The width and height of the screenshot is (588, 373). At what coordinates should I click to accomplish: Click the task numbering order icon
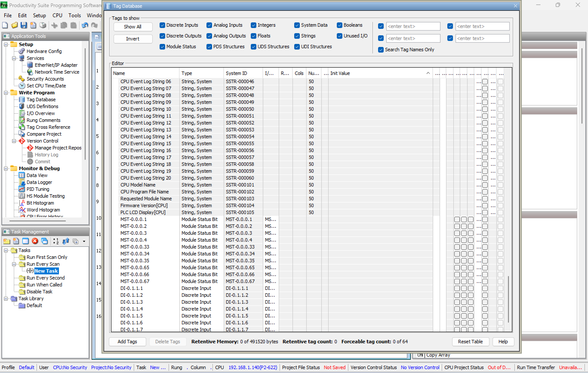tap(56, 241)
